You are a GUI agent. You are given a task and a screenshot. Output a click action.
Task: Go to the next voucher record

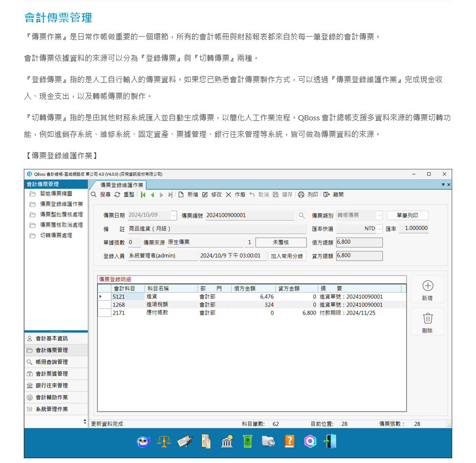[x=161, y=195]
